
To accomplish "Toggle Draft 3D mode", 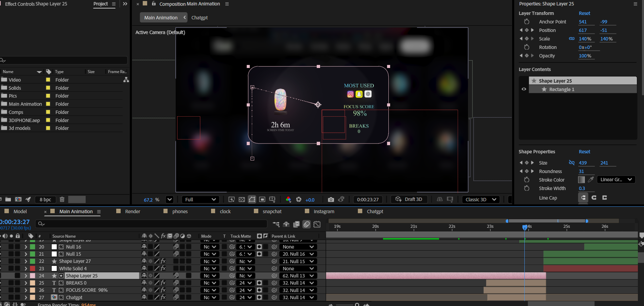I will coord(409,200).
